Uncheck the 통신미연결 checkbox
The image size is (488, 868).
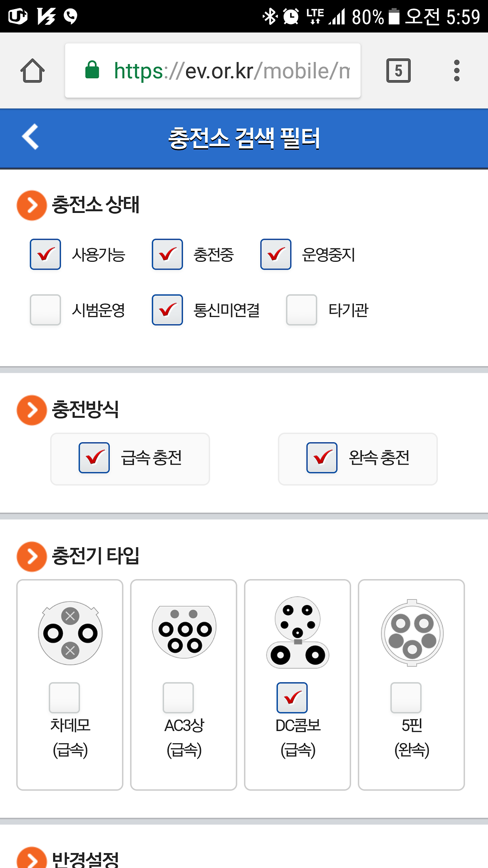[x=167, y=310]
